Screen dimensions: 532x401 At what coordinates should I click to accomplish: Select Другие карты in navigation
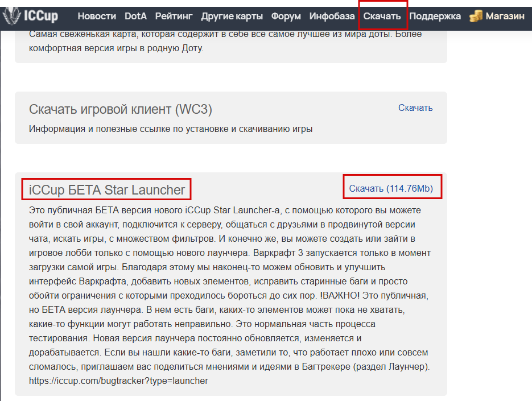click(232, 16)
